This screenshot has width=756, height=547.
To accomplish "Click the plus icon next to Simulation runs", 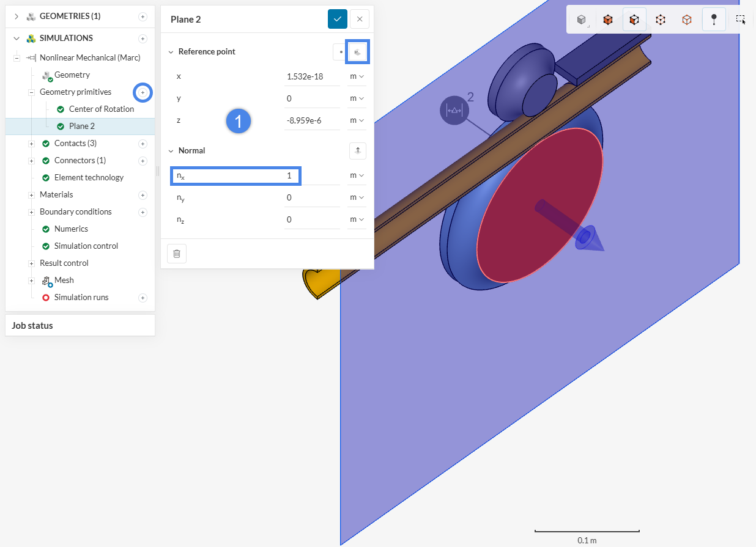I will pyautogui.click(x=143, y=298).
